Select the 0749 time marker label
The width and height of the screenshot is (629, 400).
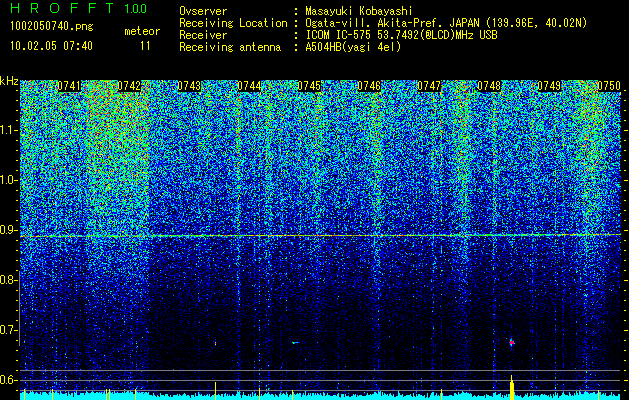coord(549,86)
